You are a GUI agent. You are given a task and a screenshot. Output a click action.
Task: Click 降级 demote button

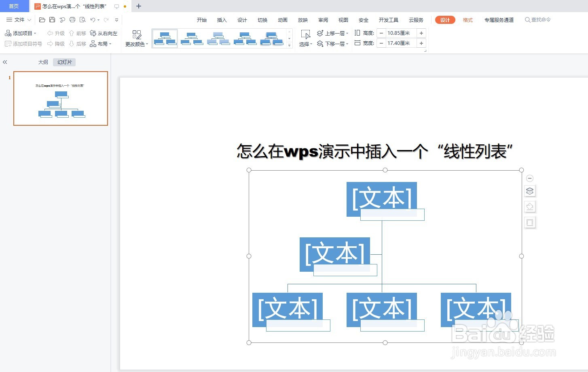click(x=56, y=44)
